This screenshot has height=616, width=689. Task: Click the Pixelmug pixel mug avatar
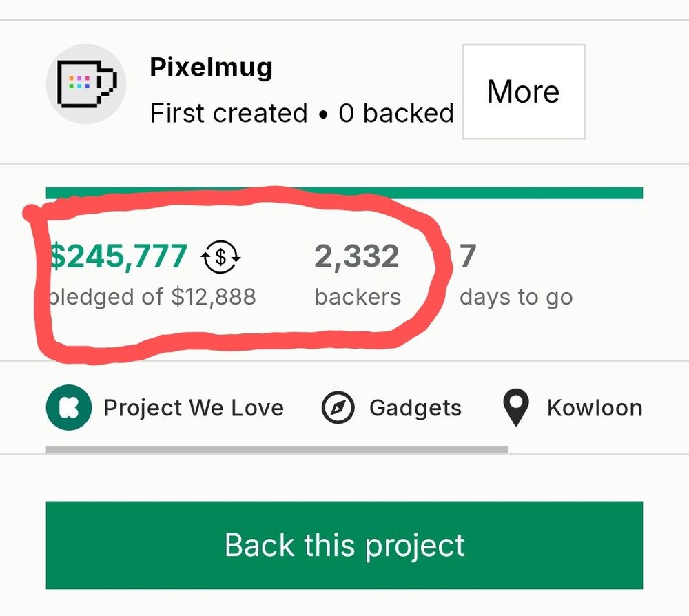coord(86,84)
